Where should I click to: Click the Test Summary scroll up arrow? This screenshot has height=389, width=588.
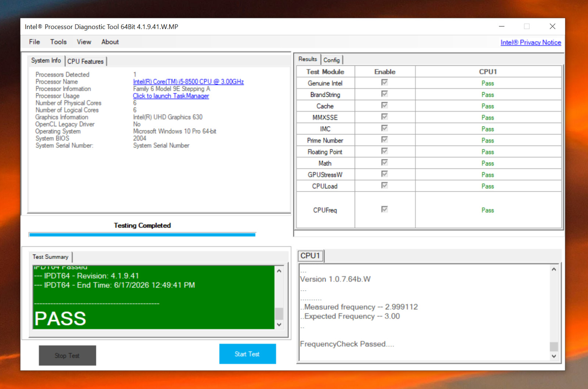(279, 271)
